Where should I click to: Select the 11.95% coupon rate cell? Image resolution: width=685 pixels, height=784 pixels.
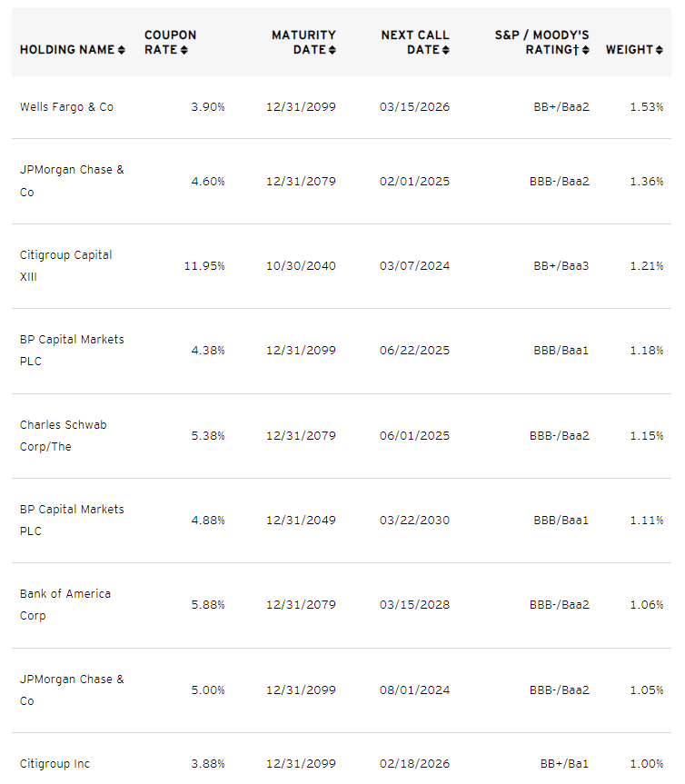204,266
